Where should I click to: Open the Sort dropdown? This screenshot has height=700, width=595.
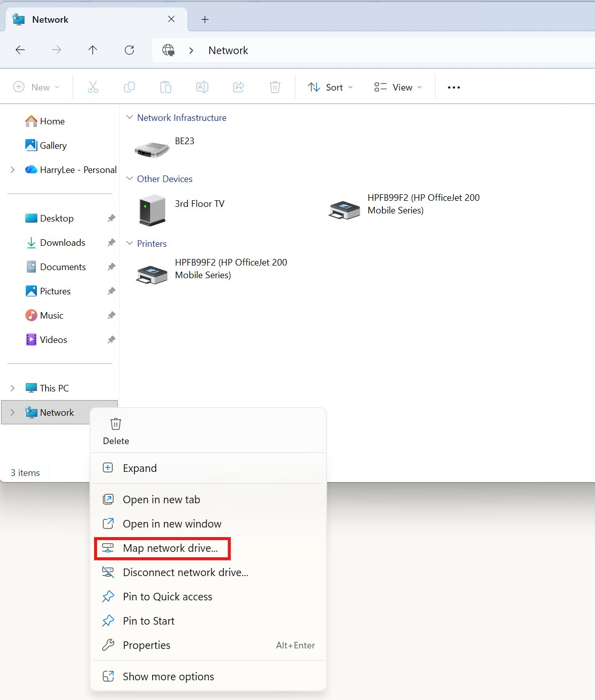pyautogui.click(x=330, y=87)
